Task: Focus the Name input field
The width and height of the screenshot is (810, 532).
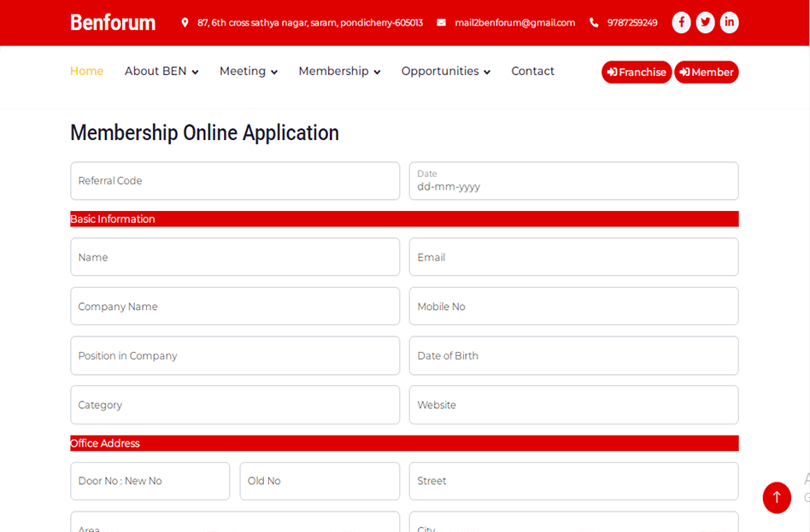Action: coord(235,257)
